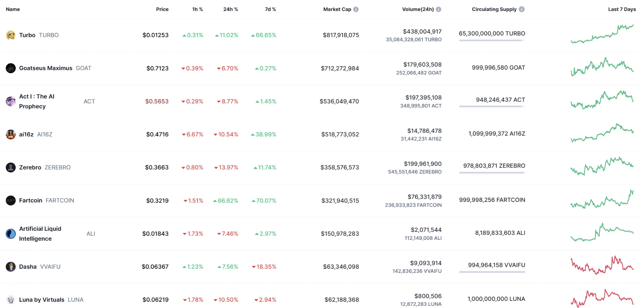Sort by the Name column header
644x308 pixels.
click(13, 9)
